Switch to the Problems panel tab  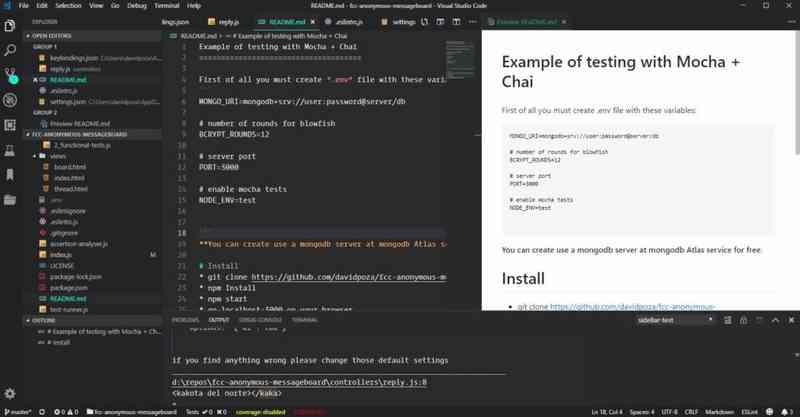(185, 320)
